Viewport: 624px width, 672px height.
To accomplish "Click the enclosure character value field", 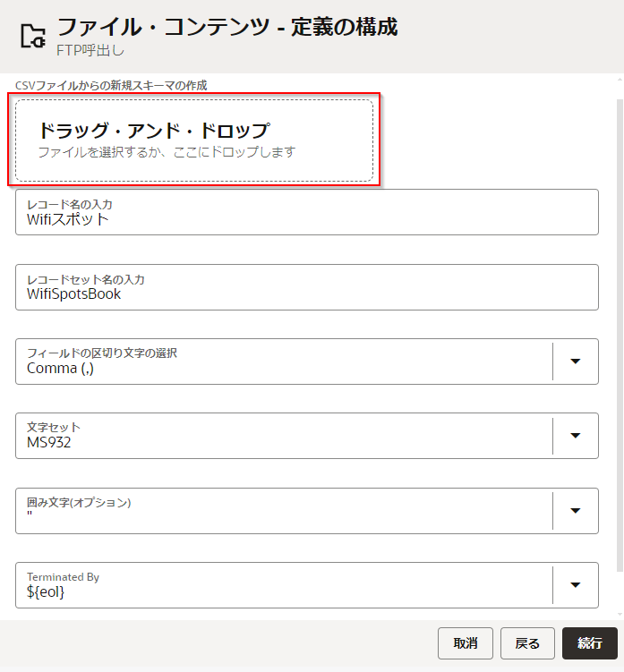I will point(284,516).
